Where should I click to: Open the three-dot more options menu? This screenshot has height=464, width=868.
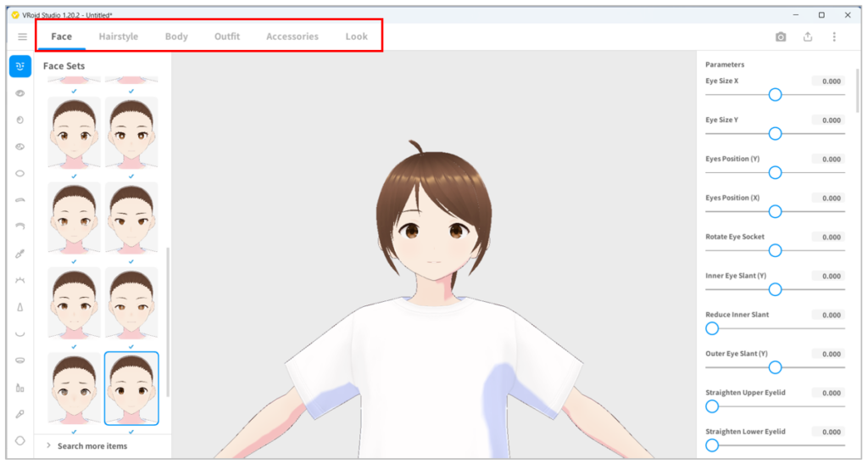[834, 36]
